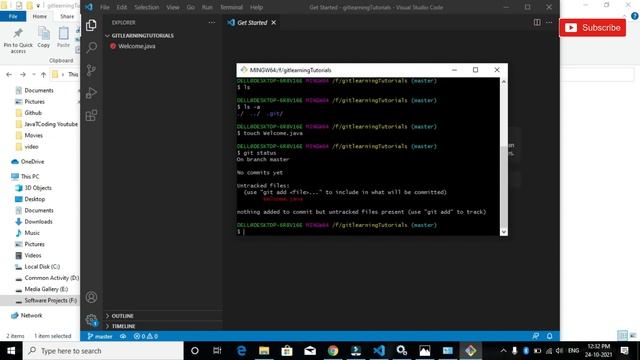The height and width of the screenshot is (360, 640).
Task: Open Home tab in File Explorer ribbon
Action: pos(40,16)
